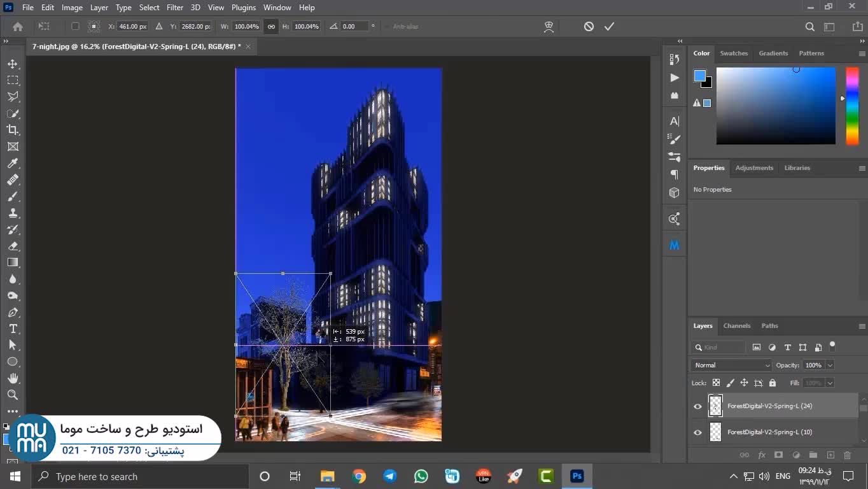Screen dimensions: 868x489
Task: Switch to the Swatches tab
Action: tap(733, 53)
